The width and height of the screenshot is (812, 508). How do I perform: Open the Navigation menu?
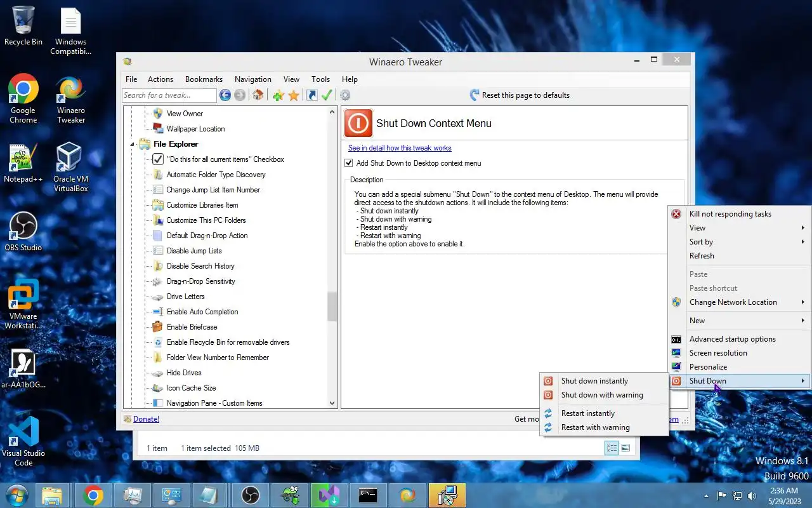tap(253, 79)
